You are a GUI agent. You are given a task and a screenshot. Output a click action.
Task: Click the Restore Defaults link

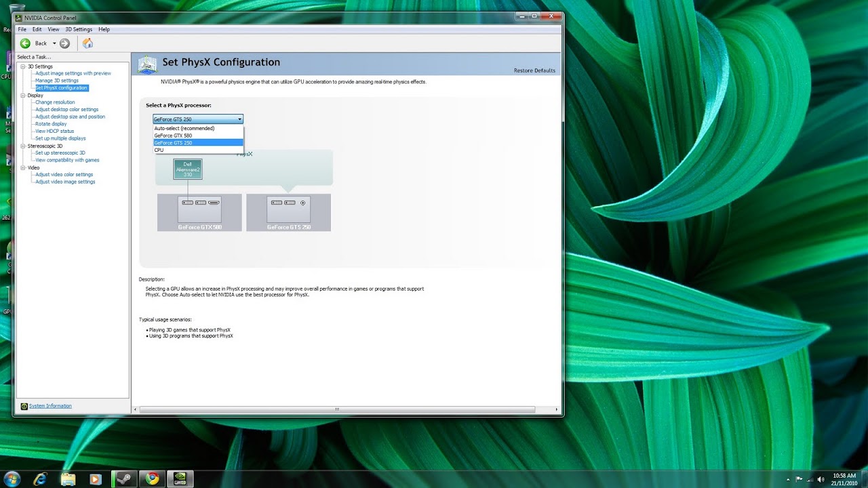(x=534, y=70)
